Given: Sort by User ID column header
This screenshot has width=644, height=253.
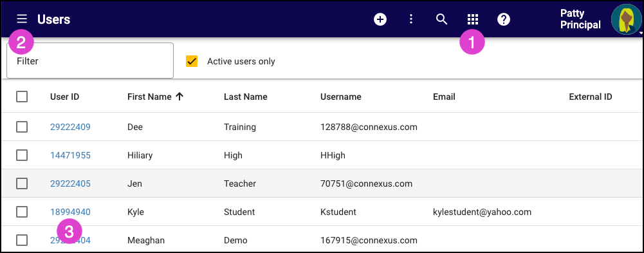Looking at the screenshot, I should coord(64,97).
